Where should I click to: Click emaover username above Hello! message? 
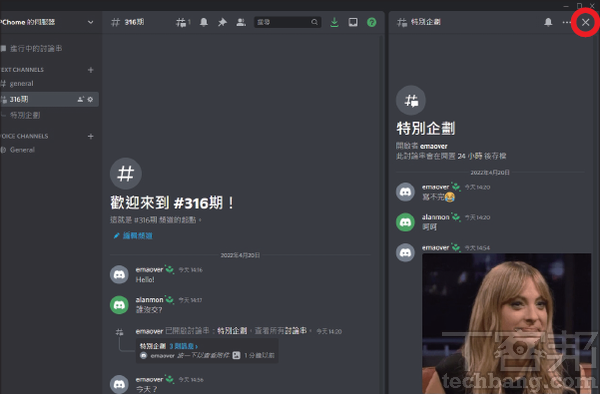coord(149,270)
